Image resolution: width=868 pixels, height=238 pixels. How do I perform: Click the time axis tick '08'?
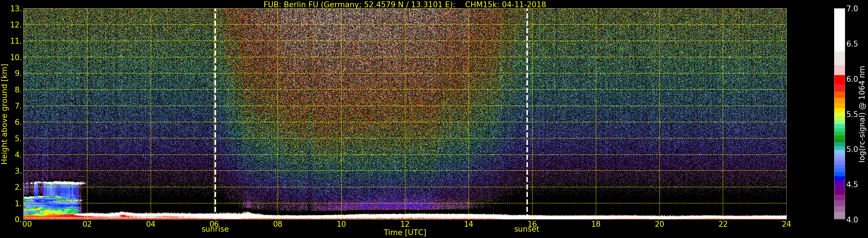point(278,224)
